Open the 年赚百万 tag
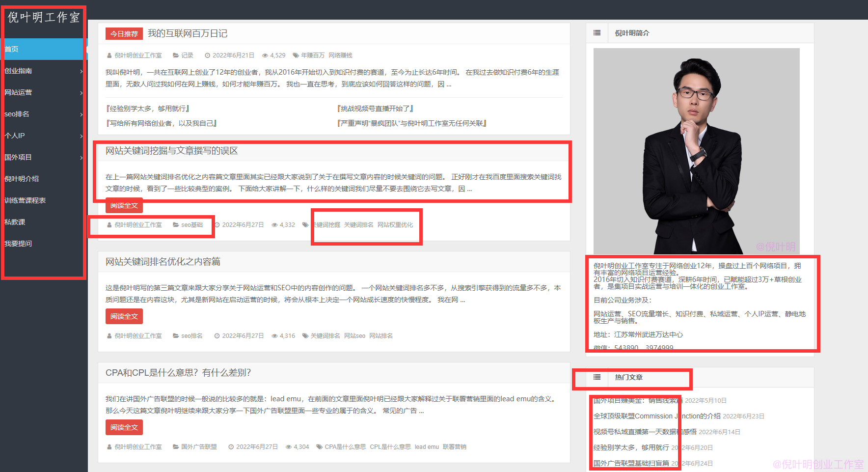 313,56
